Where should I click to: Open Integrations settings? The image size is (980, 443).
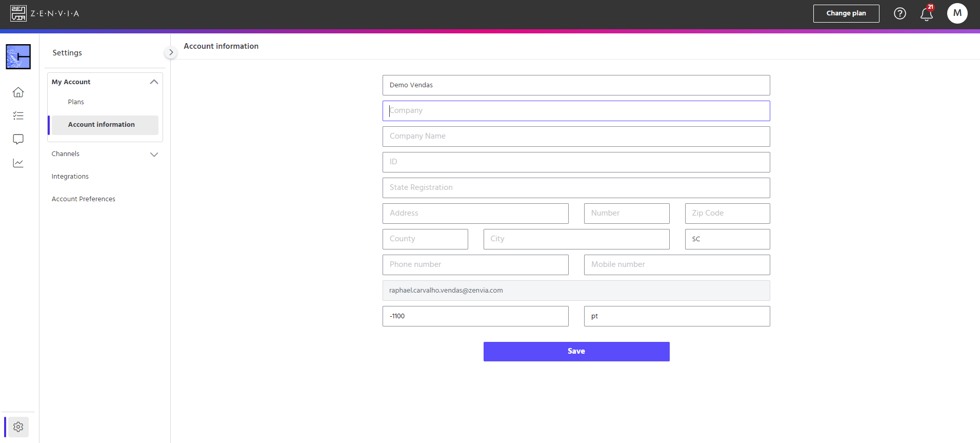click(70, 177)
